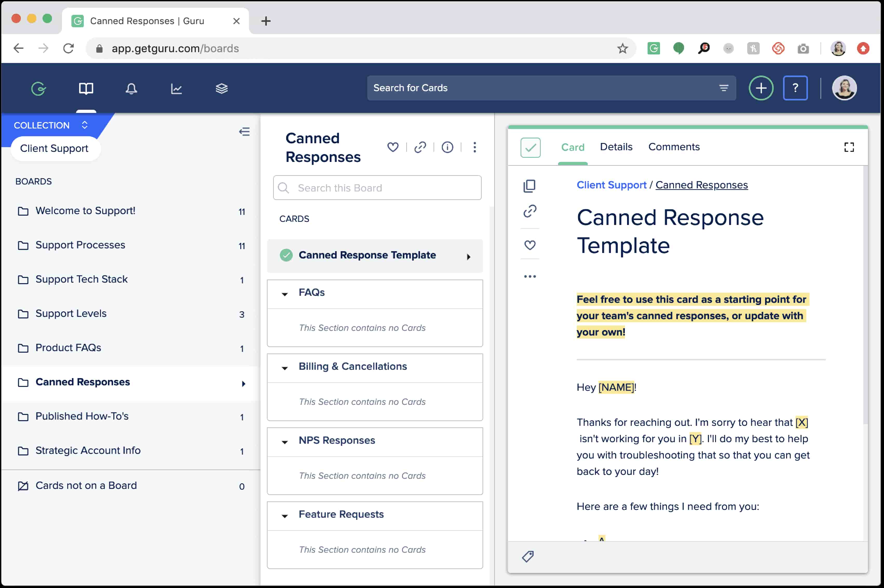This screenshot has height=588, width=884.
Task: Collapse the Feature Requests section
Action: (x=285, y=516)
